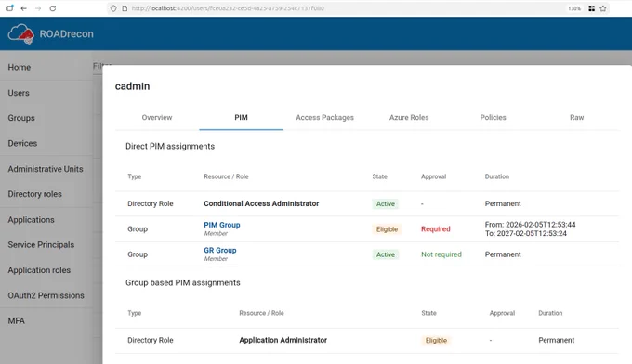Click the shield icon in the address bar
Screen dimensions: 632x364
point(113,8)
